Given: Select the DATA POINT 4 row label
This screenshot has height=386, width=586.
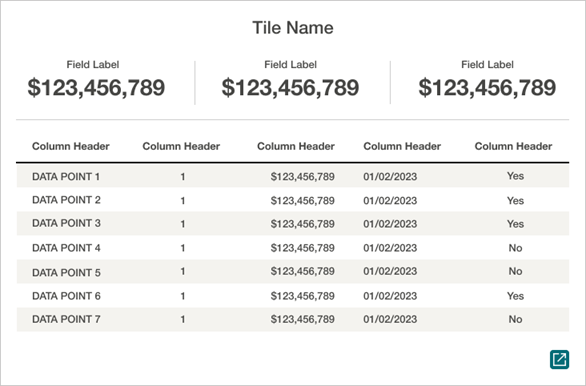Looking at the screenshot, I should click(66, 248).
